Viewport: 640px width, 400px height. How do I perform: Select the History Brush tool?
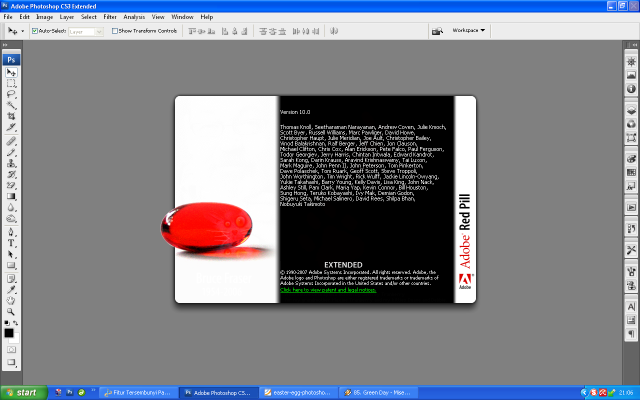point(11,174)
